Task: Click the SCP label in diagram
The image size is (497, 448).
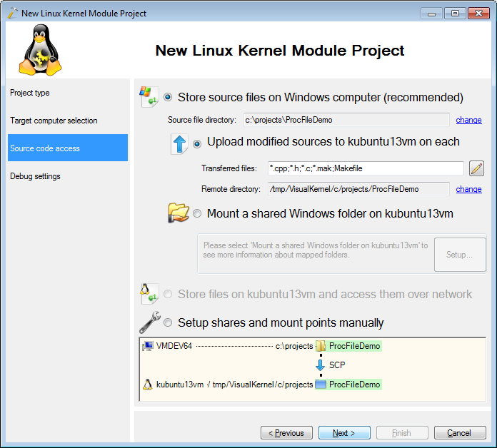Action: coord(337,365)
